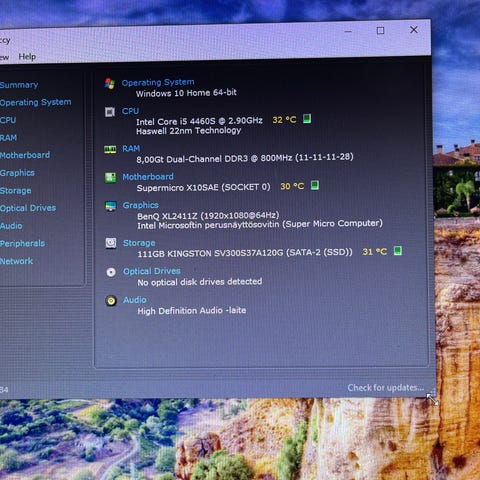Open the RAM heading link in summary
Image resolution: width=480 pixels, height=480 pixels.
pyautogui.click(x=131, y=149)
